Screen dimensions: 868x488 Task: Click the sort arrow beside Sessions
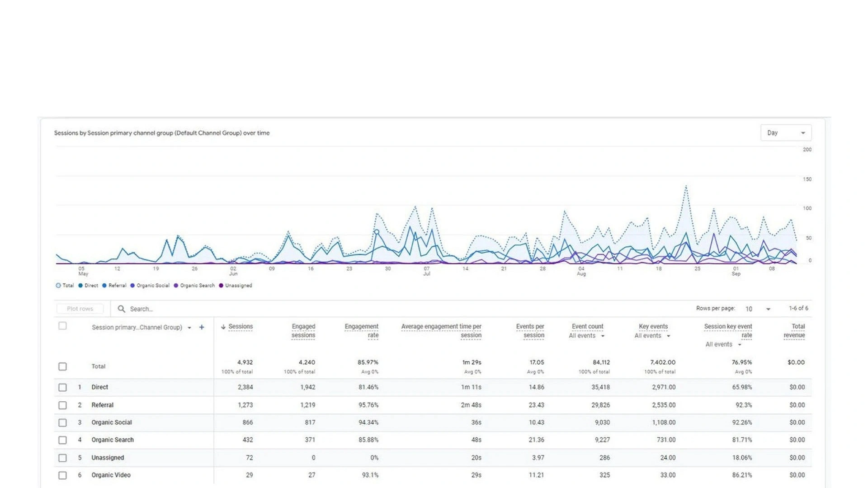coord(223,327)
